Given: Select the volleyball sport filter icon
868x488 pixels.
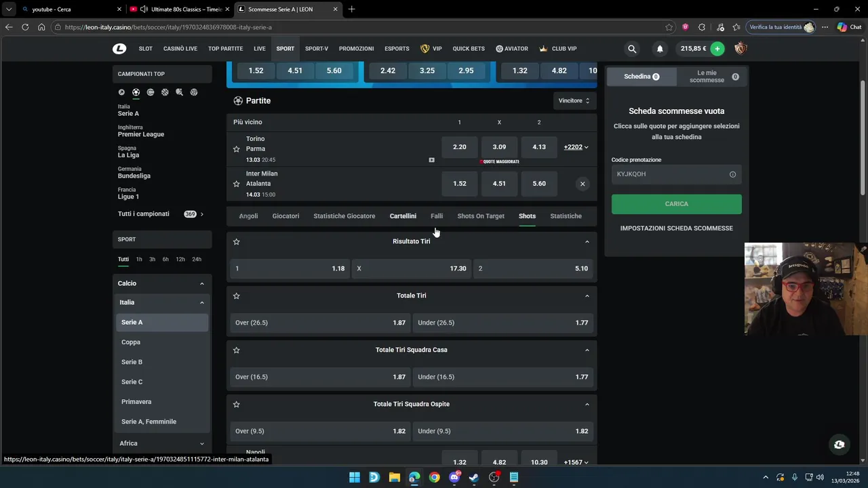Looking at the screenshot, I should tap(194, 92).
